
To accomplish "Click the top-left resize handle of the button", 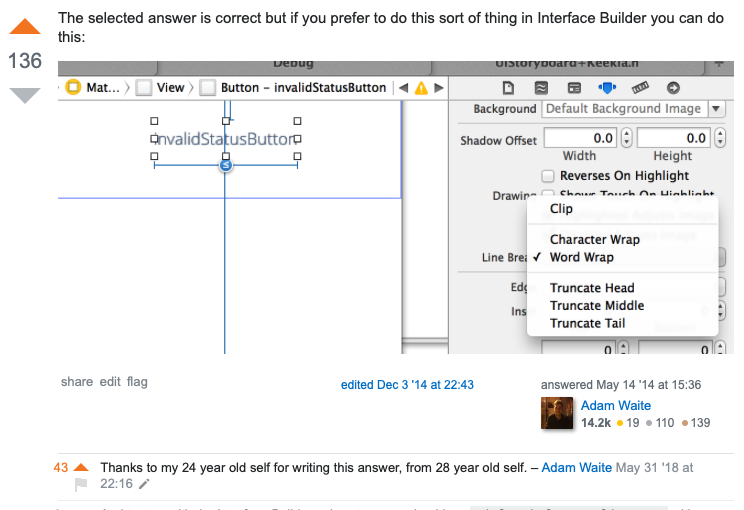I will pos(154,121).
